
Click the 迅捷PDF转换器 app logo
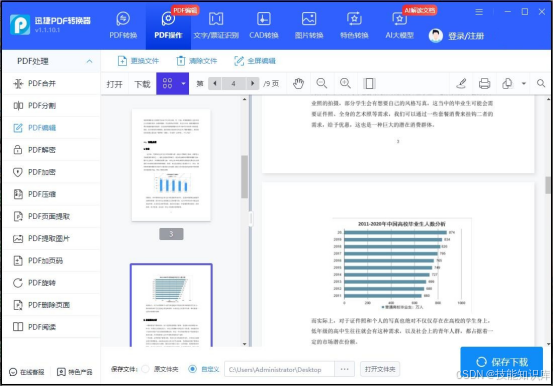tap(20, 25)
